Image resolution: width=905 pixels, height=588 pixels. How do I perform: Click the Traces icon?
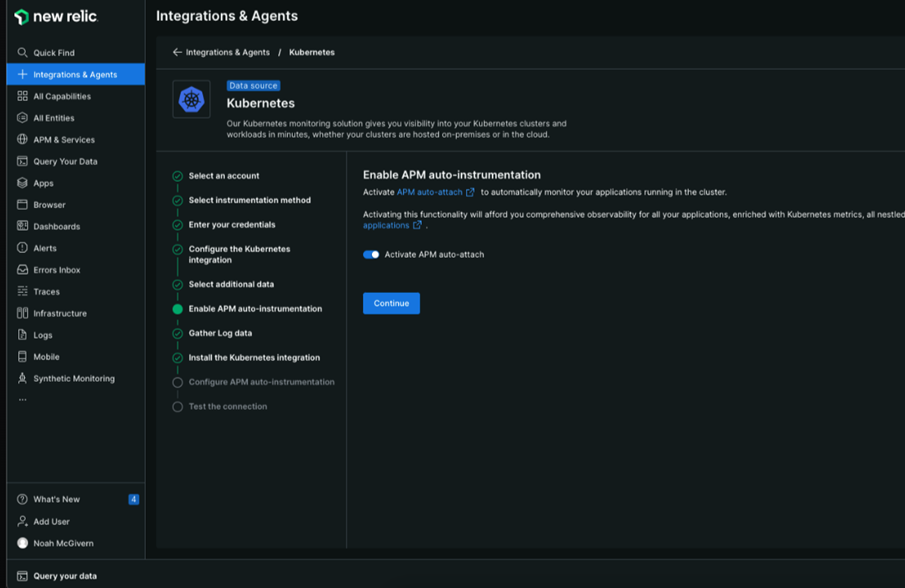(23, 291)
